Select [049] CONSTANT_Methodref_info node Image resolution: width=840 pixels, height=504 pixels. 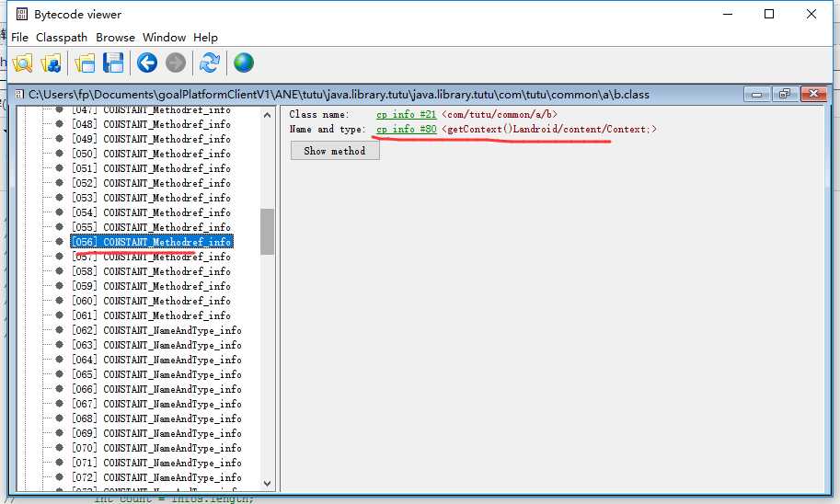coord(151,139)
